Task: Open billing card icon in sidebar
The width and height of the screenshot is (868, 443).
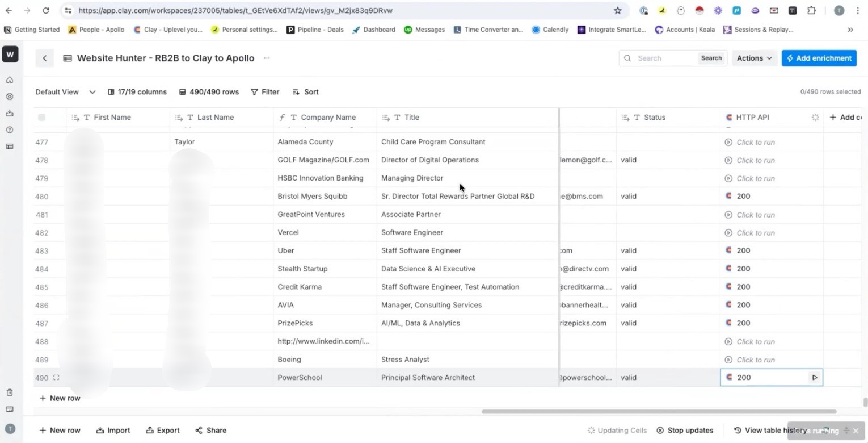Action: pyautogui.click(x=10, y=409)
